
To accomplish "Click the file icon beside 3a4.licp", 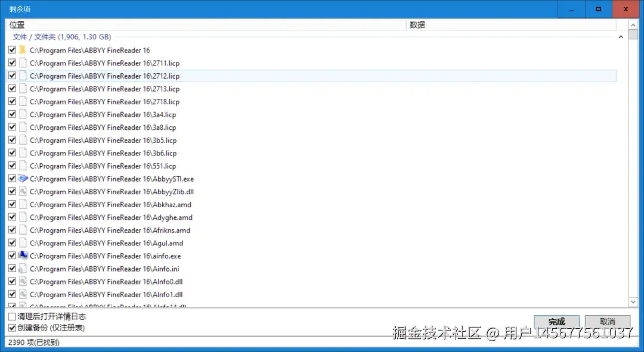I will click(x=23, y=114).
